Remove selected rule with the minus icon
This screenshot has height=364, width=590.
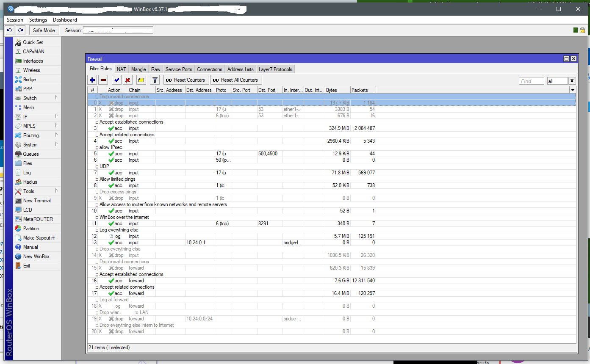103,80
